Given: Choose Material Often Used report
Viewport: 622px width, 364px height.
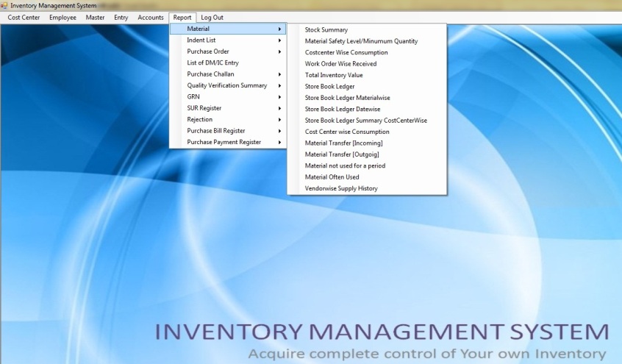Looking at the screenshot, I should (x=332, y=177).
